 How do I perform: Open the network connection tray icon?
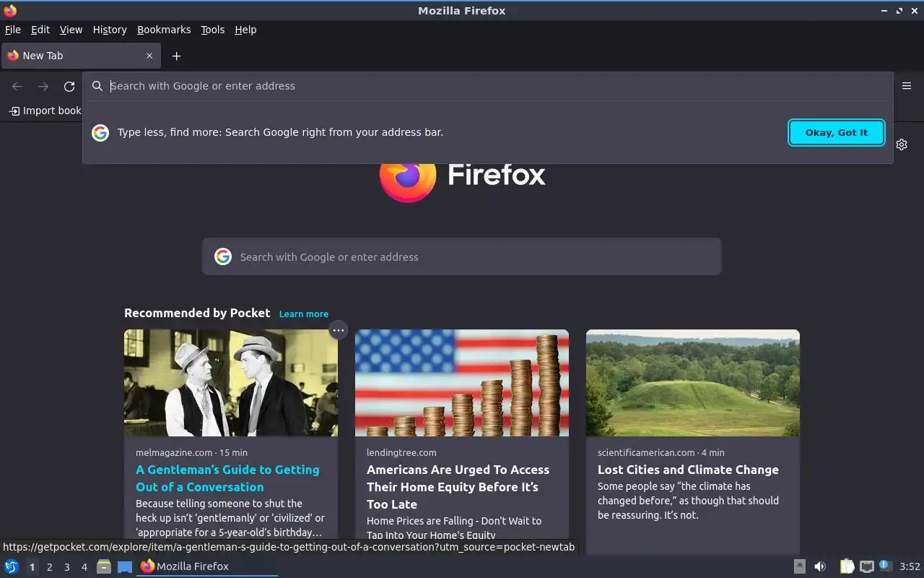(867, 566)
